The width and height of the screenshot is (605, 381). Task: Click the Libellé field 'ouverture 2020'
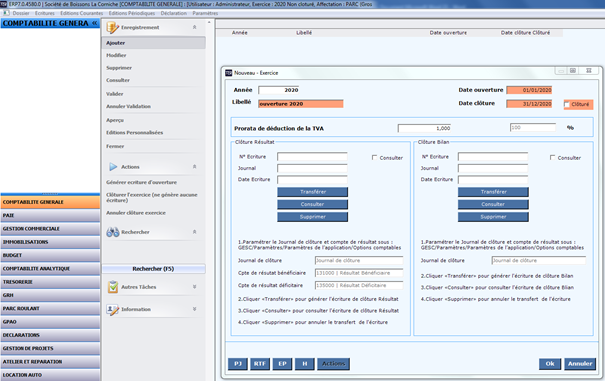coord(301,104)
